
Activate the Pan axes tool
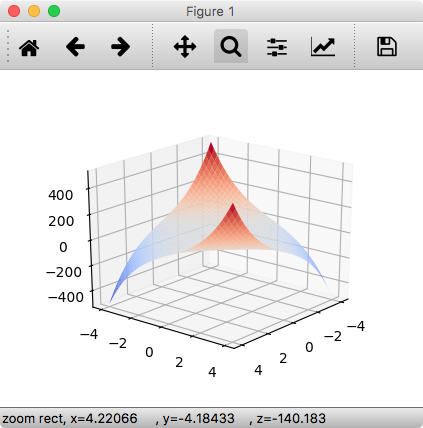(185, 47)
